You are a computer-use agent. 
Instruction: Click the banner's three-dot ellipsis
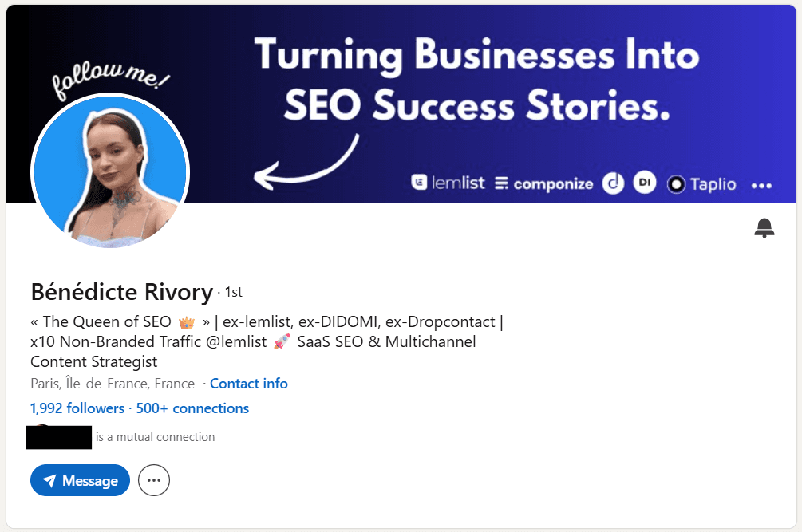click(x=761, y=186)
